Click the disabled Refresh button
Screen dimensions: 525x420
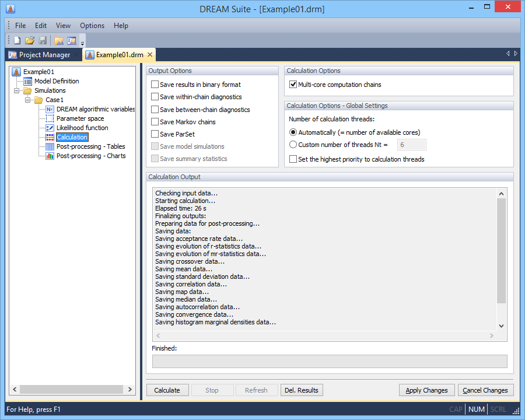click(257, 390)
